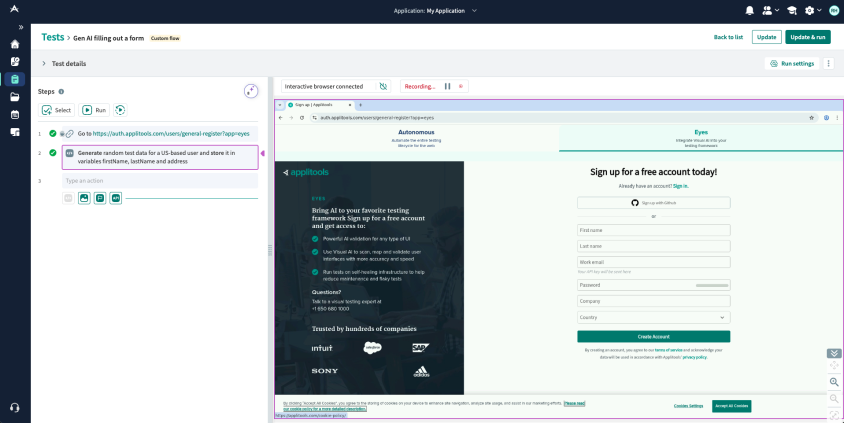The image size is (844, 423).
Task: Open the Country dropdown in signup form
Action: tap(653, 317)
